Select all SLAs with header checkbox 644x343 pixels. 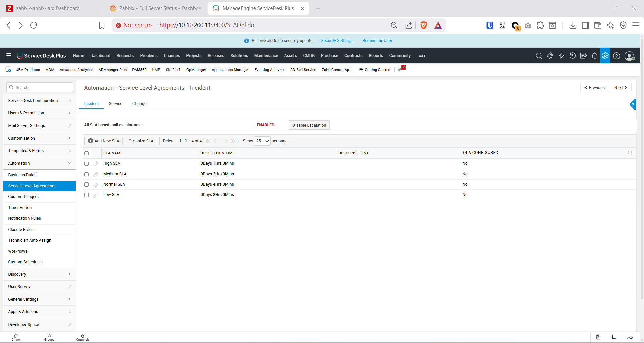(86, 153)
